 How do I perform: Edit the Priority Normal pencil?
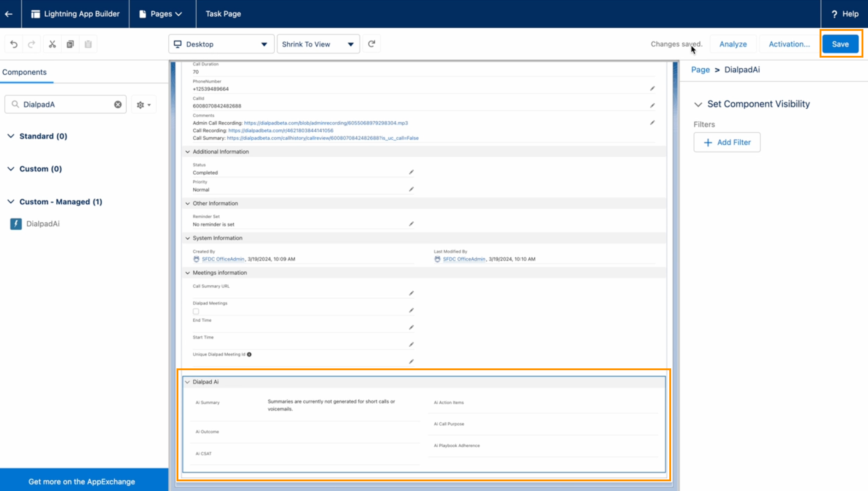(411, 189)
